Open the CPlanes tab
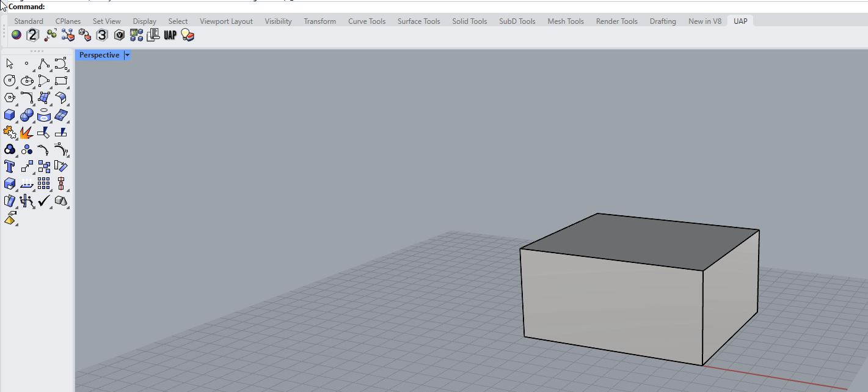 [68, 21]
